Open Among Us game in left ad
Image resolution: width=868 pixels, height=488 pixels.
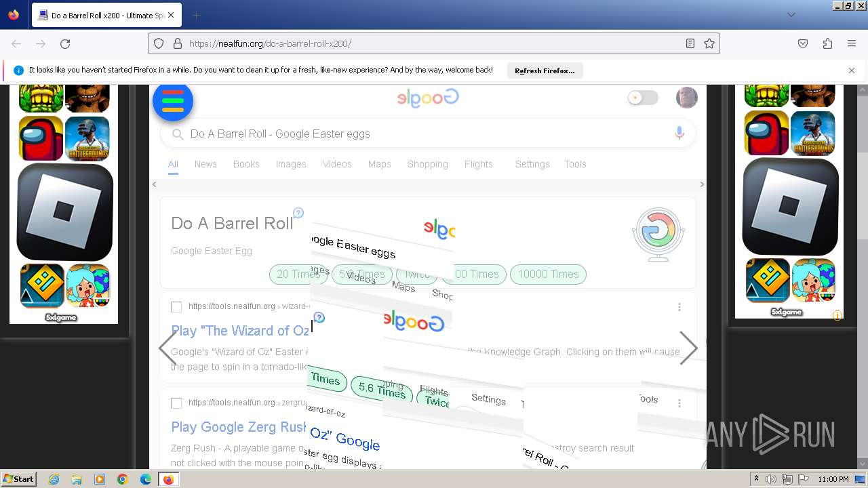coord(41,138)
